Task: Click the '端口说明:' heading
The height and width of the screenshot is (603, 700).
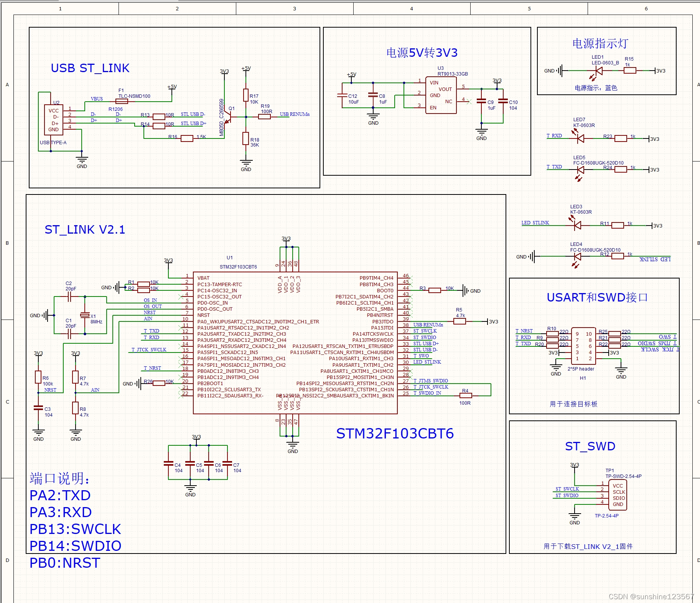Action: (60, 478)
